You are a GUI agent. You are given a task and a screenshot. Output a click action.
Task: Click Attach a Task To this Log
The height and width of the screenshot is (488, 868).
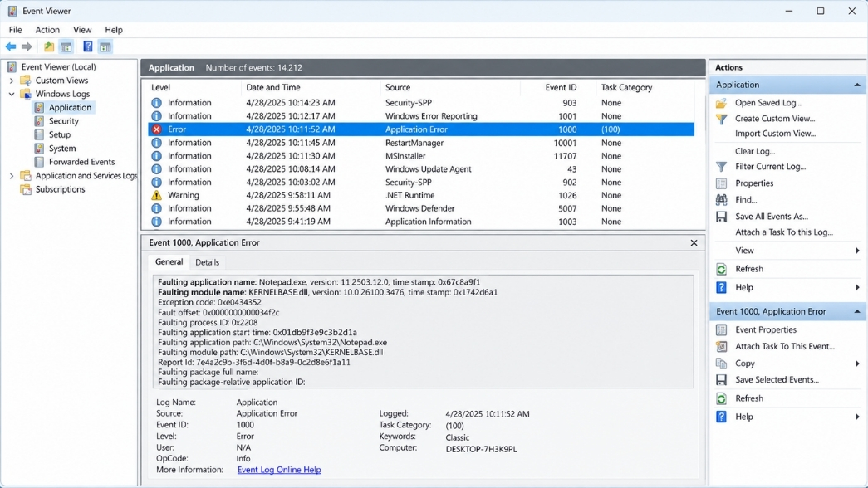784,232
